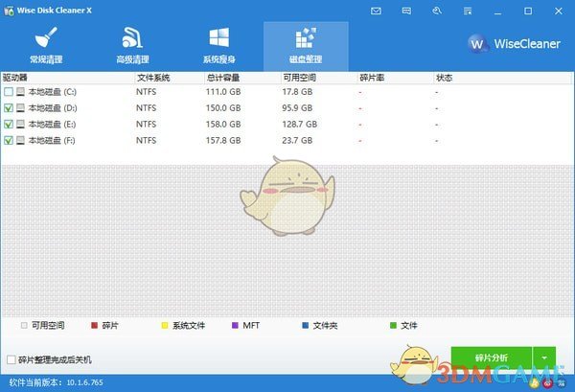Image resolution: width=575 pixels, height=392 pixels.
Task: Click the drive icon for 本地磁盘 (D:)
Action: click(x=20, y=107)
